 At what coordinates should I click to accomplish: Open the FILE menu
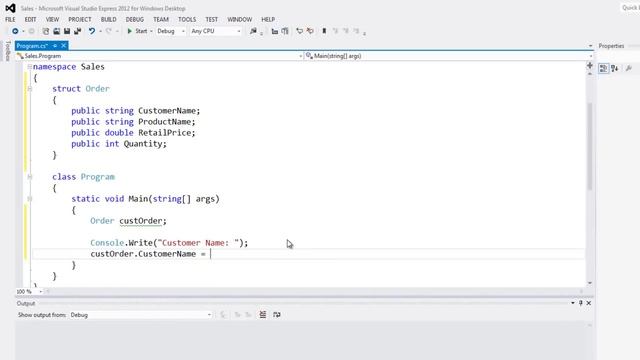pyautogui.click(x=10, y=20)
